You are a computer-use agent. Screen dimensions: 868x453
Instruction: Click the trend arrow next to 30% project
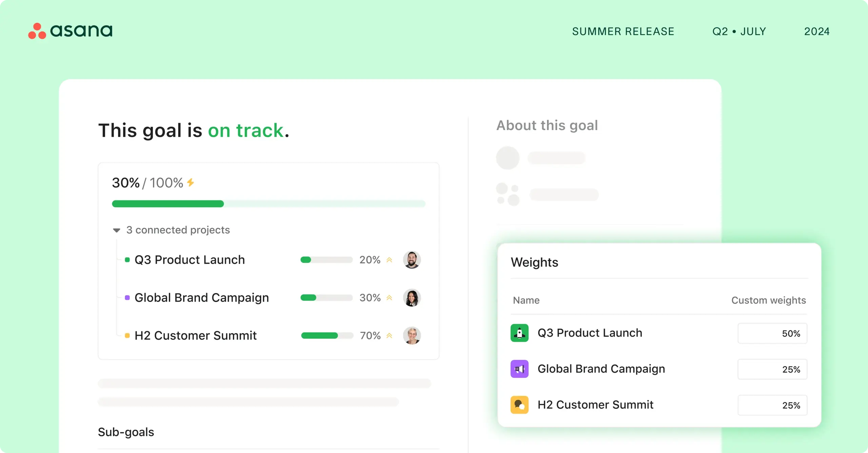(389, 298)
